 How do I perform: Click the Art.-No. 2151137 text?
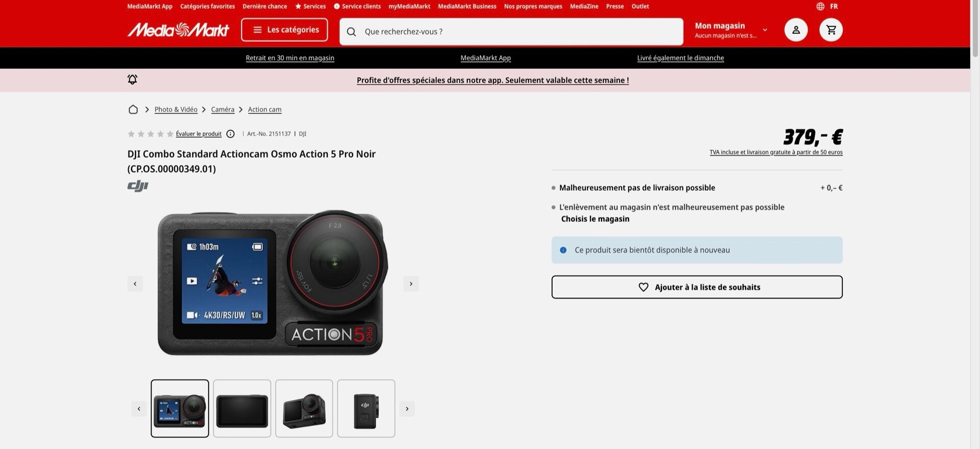(269, 134)
